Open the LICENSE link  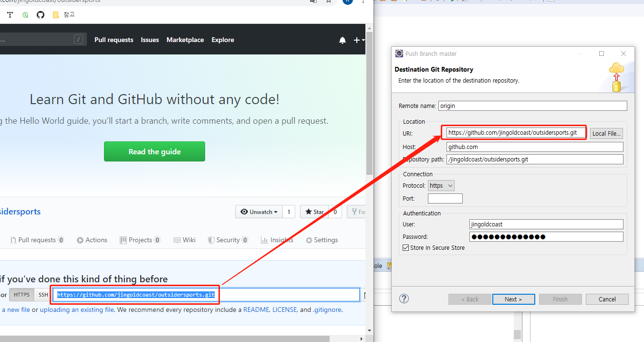point(285,310)
